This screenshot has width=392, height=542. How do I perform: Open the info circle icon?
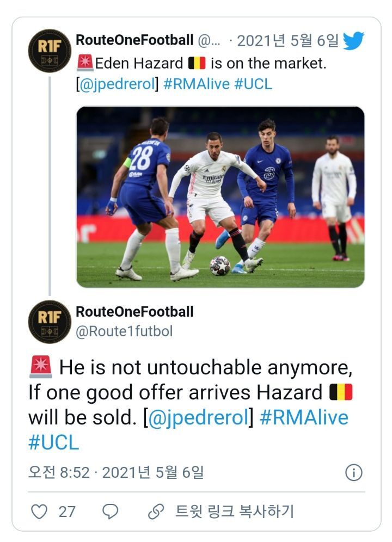[x=354, y=472]
